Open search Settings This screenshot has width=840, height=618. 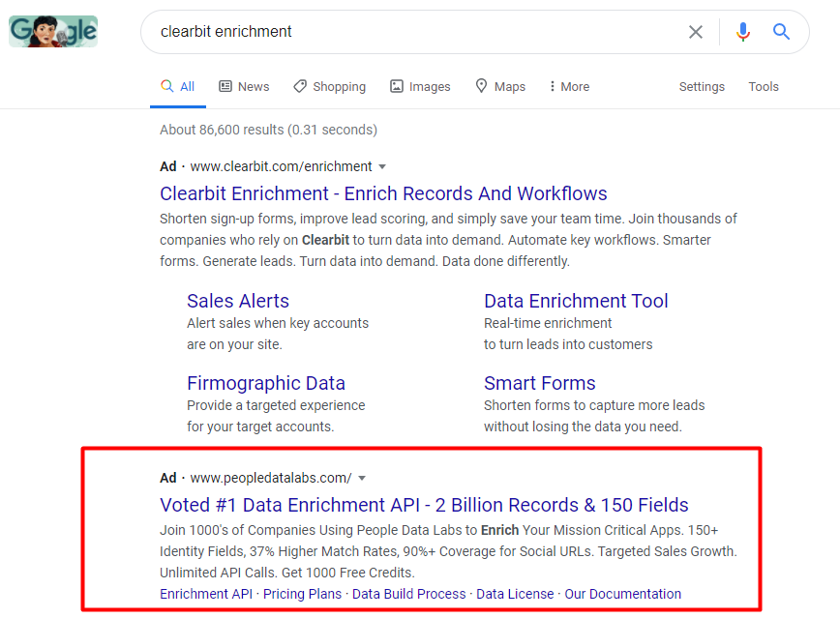[x=702, y=87]
